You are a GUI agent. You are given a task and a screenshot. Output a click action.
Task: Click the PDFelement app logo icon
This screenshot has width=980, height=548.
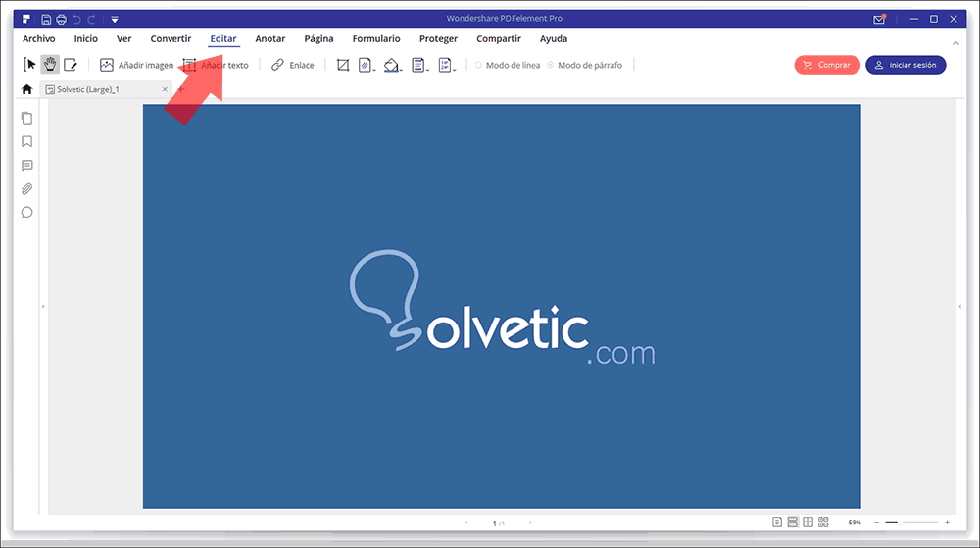click(26, 19)
